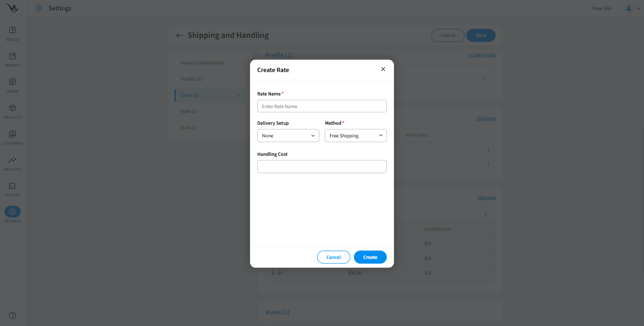
Task: Open the user account menu
Action: click(632, 8)
